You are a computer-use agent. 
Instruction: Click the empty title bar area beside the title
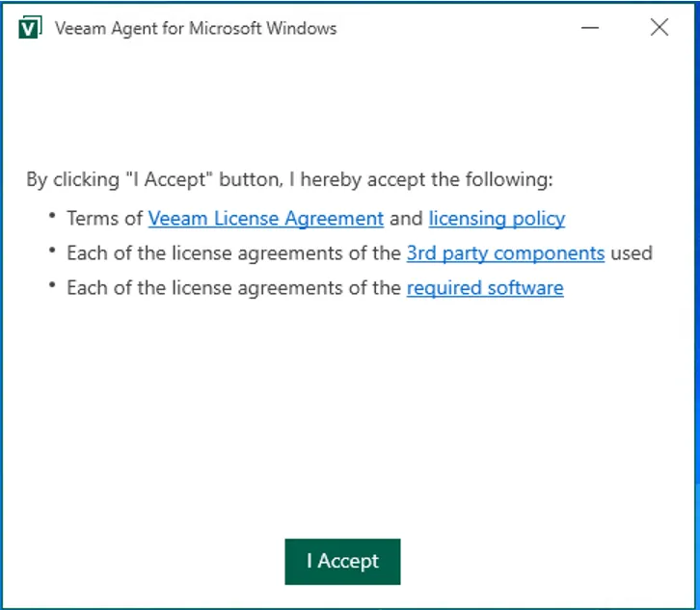pos(453,28)
